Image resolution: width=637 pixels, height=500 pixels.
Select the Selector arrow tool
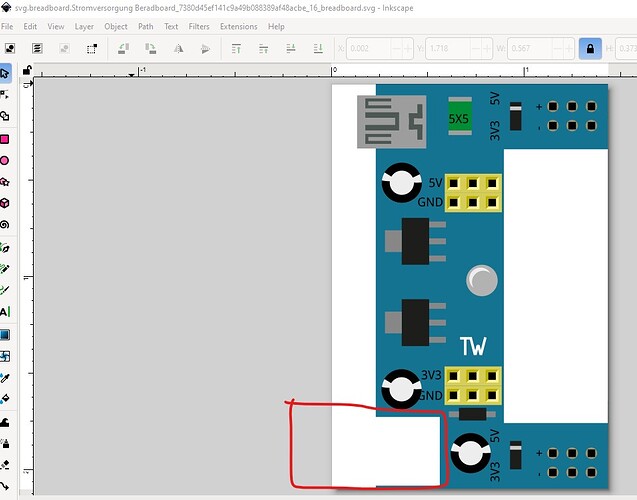click(5, 74)
